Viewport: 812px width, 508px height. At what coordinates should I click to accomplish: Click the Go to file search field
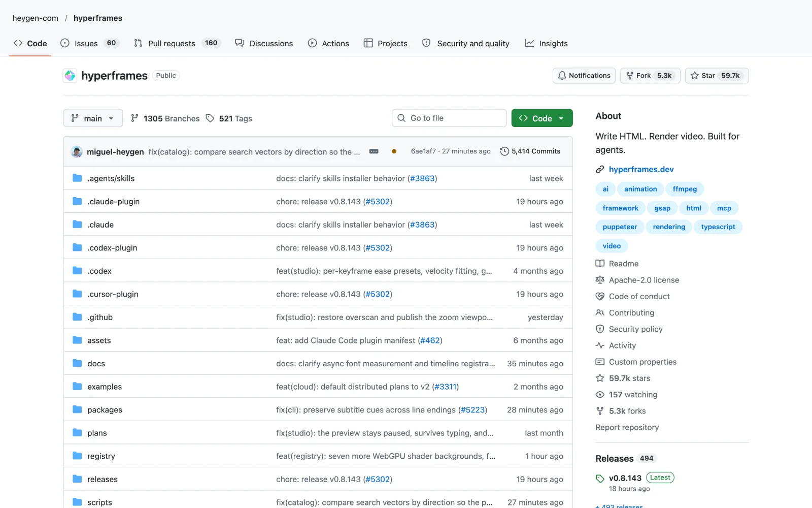click(x=449, y=118)
